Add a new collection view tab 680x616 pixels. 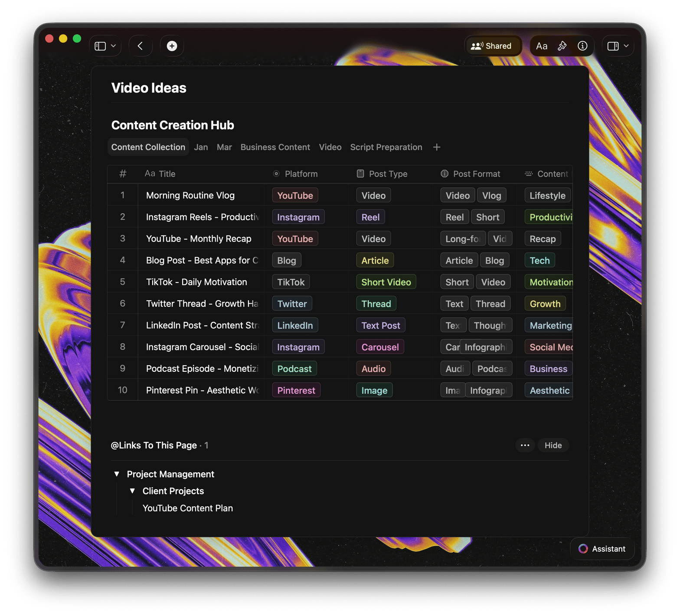pos(437,147)
